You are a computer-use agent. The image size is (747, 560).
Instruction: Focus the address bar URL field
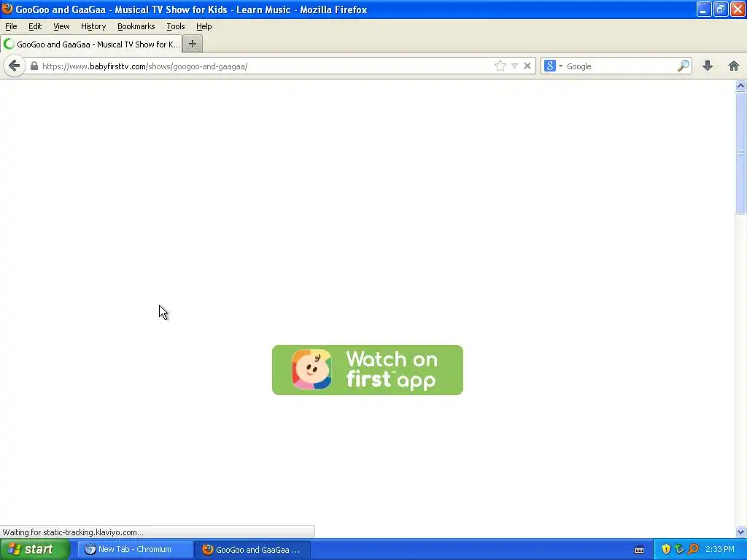click(267, 66)
